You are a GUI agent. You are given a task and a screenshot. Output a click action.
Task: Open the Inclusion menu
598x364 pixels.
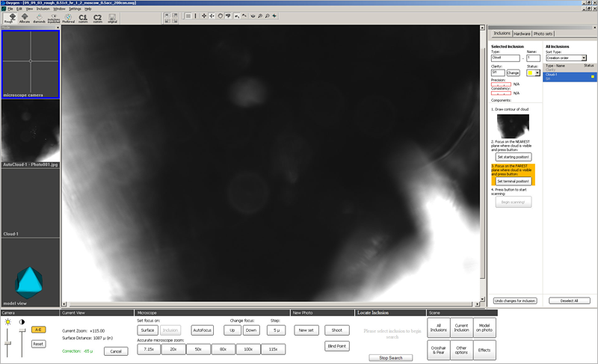click(x=43, y=8)
